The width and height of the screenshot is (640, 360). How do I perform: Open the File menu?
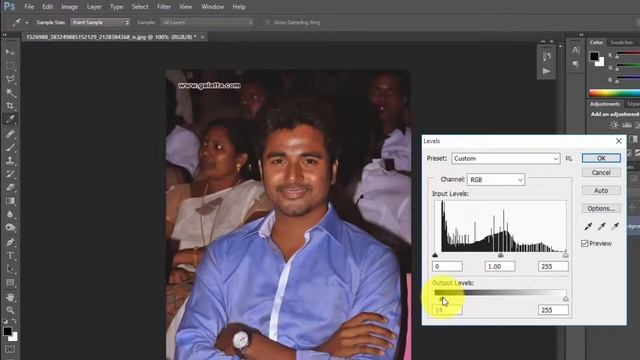[29, 7]
